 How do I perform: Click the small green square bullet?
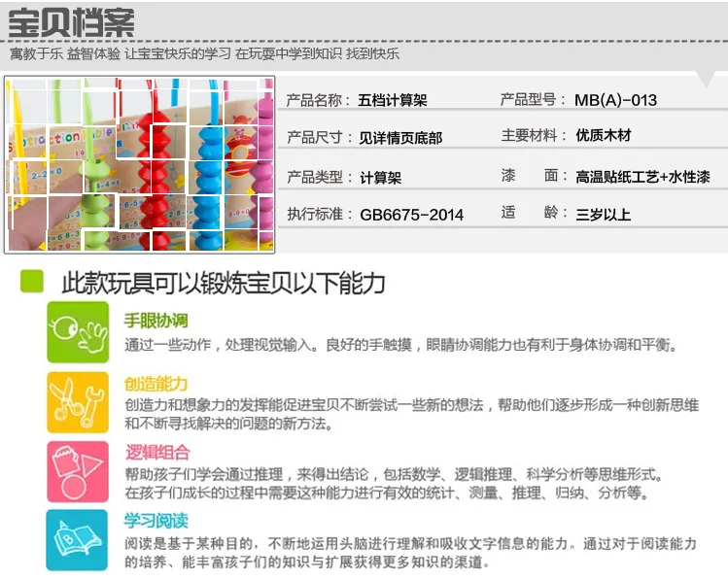coord(32,281)
